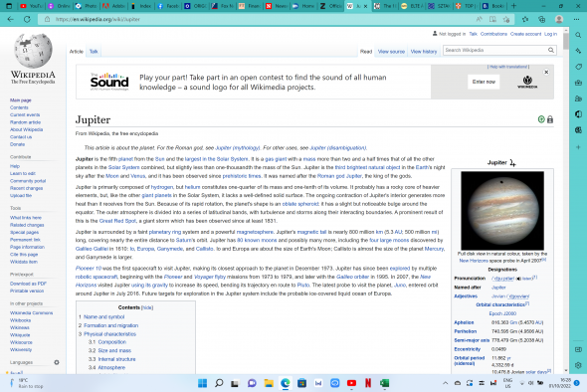The height and width of the screenshot is (392, 587).
Task: Click the green good article icon
Action: (x=541, y=119)
